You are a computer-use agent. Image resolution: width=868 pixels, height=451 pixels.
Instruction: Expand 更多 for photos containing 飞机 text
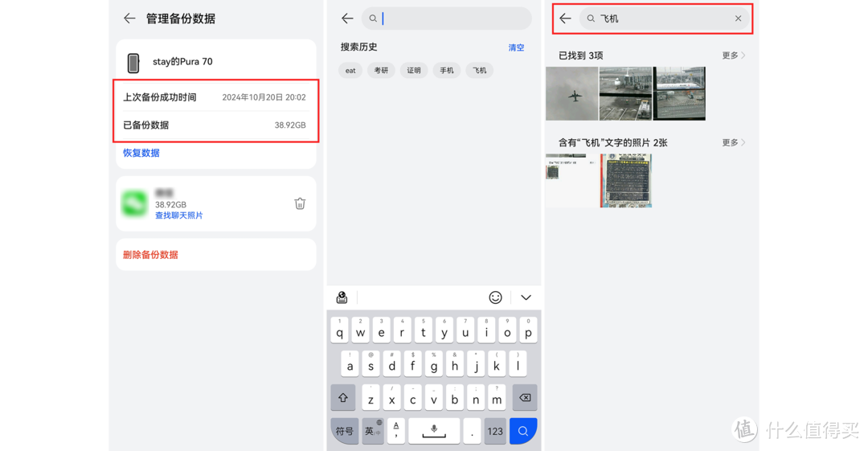tap(734, 142)
